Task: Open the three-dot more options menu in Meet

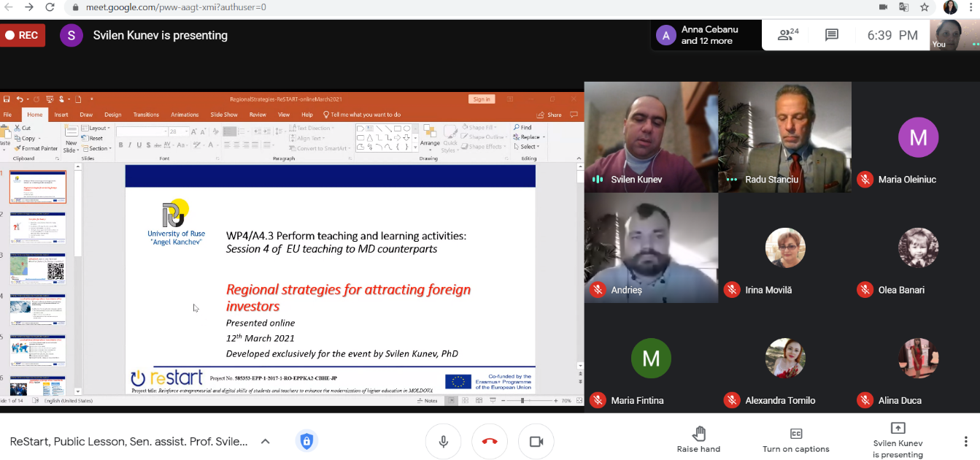Action: pos(966,441)
